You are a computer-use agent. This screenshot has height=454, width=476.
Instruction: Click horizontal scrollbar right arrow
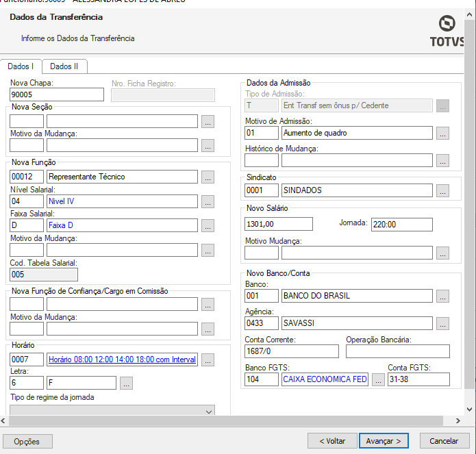click(458, 421)
